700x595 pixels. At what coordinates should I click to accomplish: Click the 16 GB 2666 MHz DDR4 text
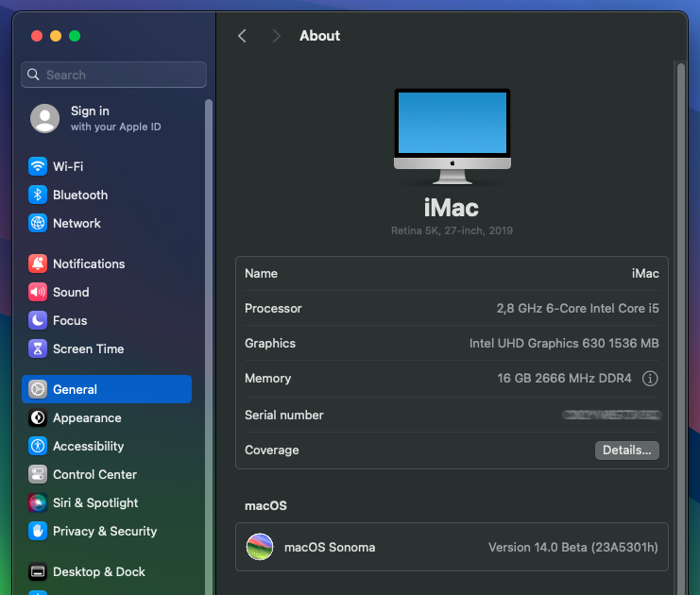[564, 379]
